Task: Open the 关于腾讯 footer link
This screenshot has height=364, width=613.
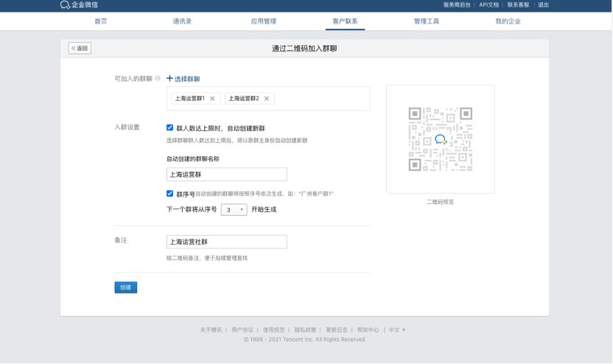Action: coord(211,330)
